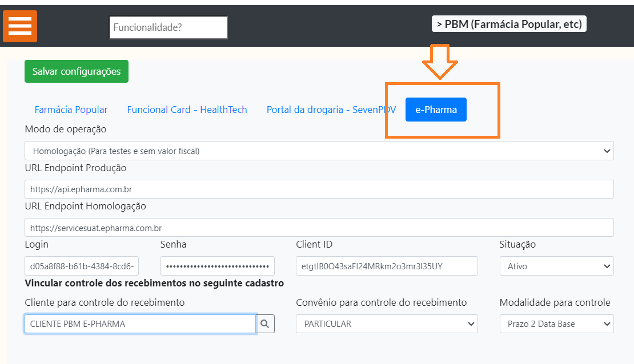The width and height of the screenshot is (634, 364).
Task: Click the orange down arrow annotation
Action: coord(439,62)
